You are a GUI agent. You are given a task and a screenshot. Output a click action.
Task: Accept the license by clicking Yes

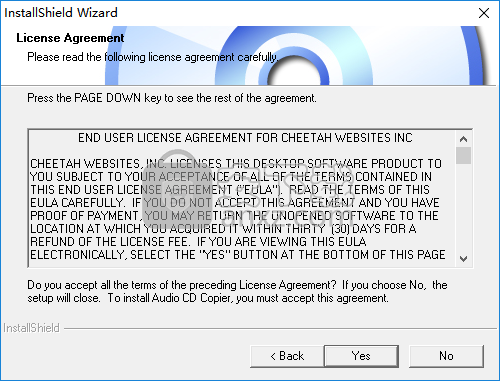point(361,356)
